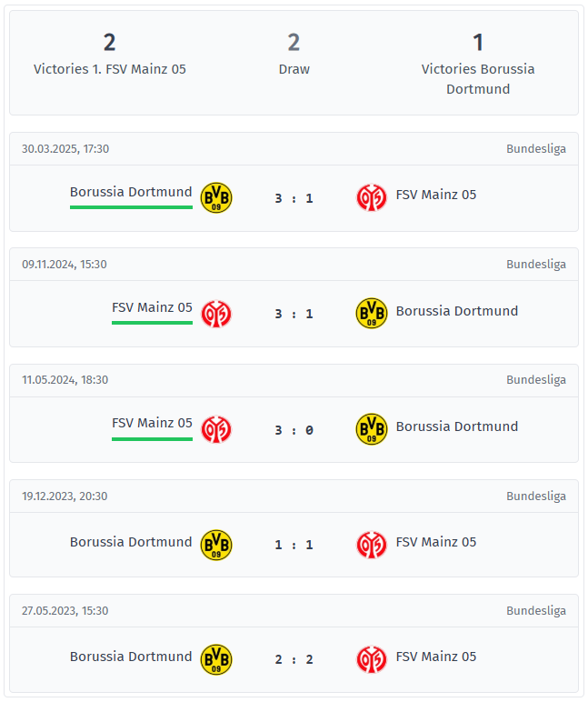Viewport: 588px width, 702px height.
Task: Select the 11.05.2024, 18:30 match date
Action: pyautogui.click(x=65, y=380)
